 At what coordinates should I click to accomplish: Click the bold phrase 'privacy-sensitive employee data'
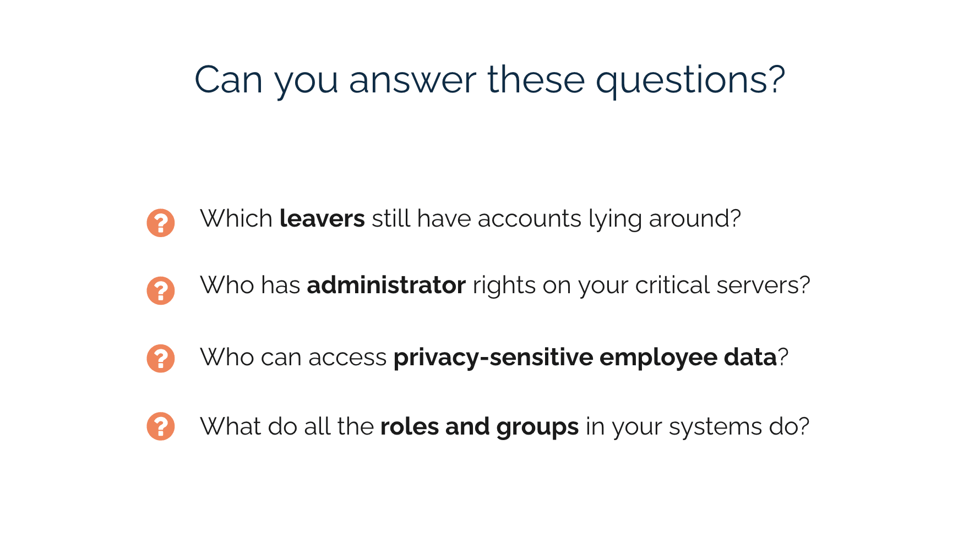pos(585,358)
